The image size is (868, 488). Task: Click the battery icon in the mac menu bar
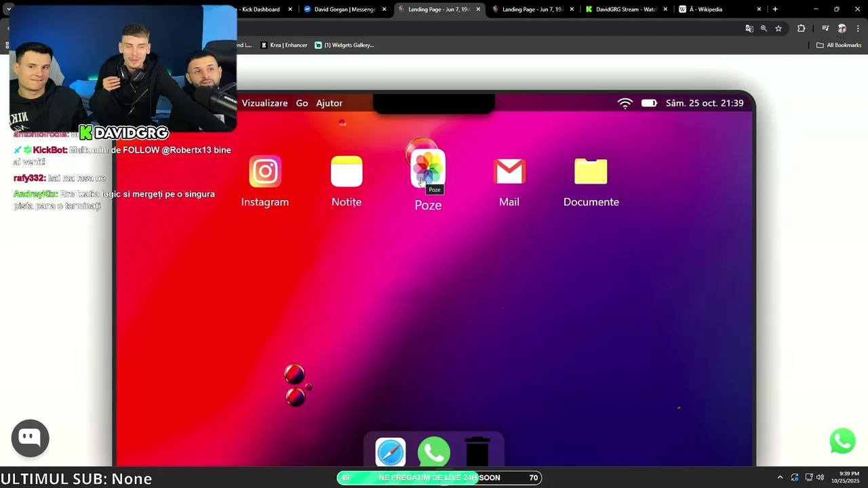coord(649,103)
